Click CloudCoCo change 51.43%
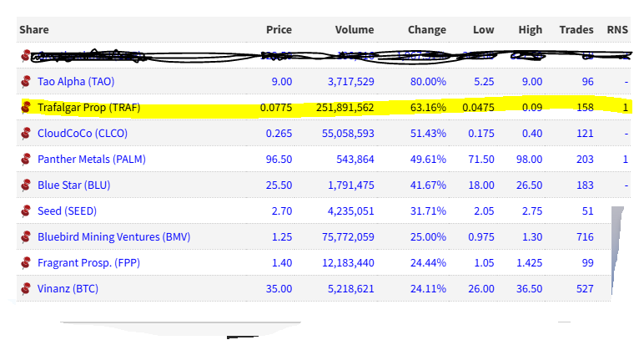Viewport: 644px width, 340px height. [428, 133]
